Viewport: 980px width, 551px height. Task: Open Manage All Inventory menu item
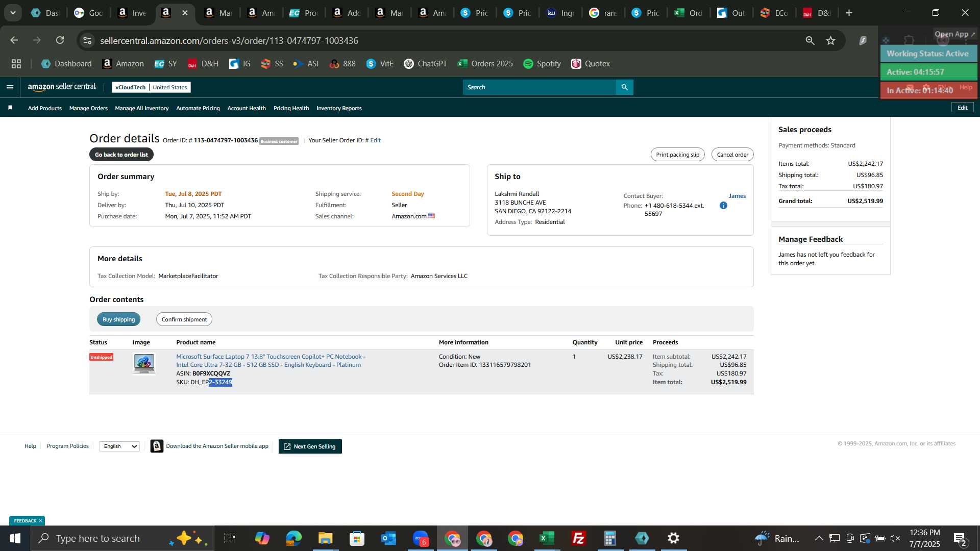click(x=142, y=108)
